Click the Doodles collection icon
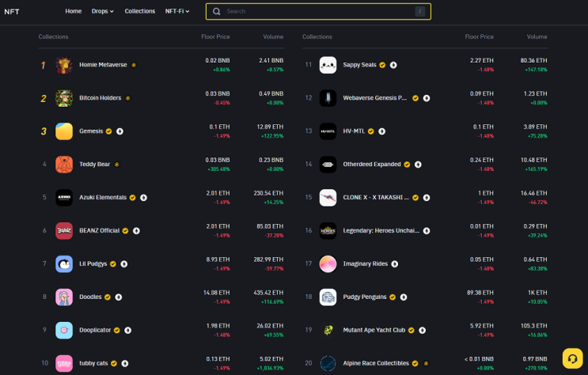The image size is (588, 375). pos(64,297)
